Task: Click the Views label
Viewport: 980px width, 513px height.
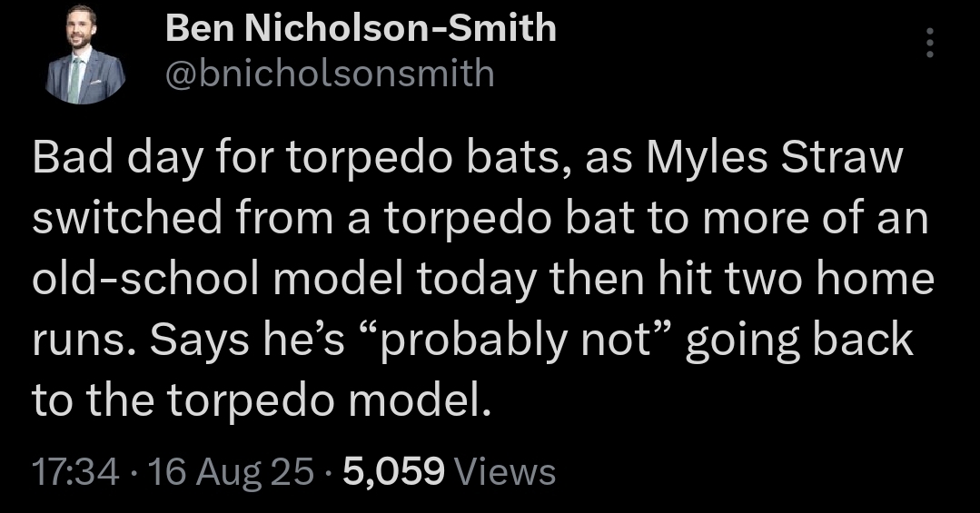Action: coord(503,471)
